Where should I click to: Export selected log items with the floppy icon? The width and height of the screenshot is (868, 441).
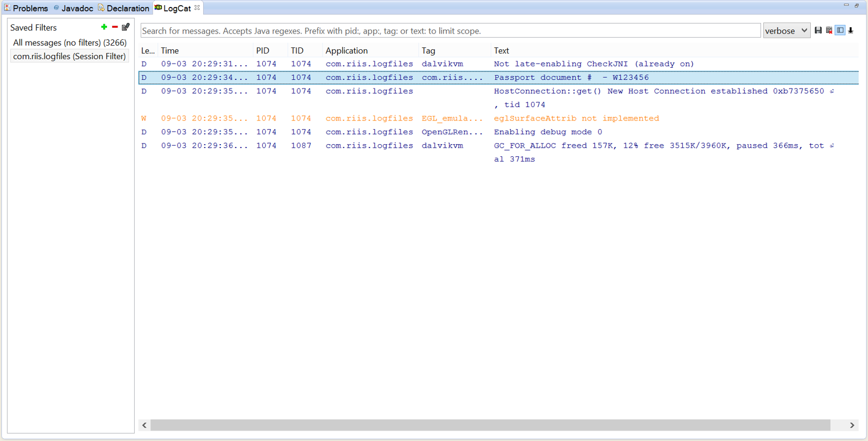818,30
